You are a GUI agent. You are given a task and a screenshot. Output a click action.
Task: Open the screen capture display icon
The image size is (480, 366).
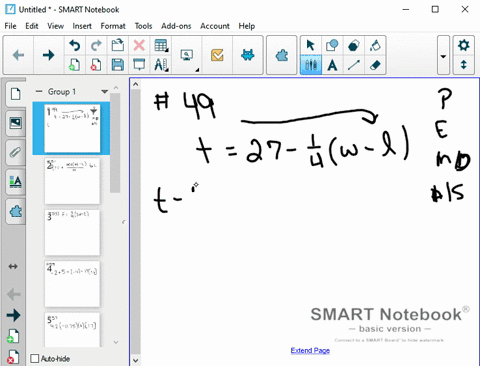(x=187, y=55)
